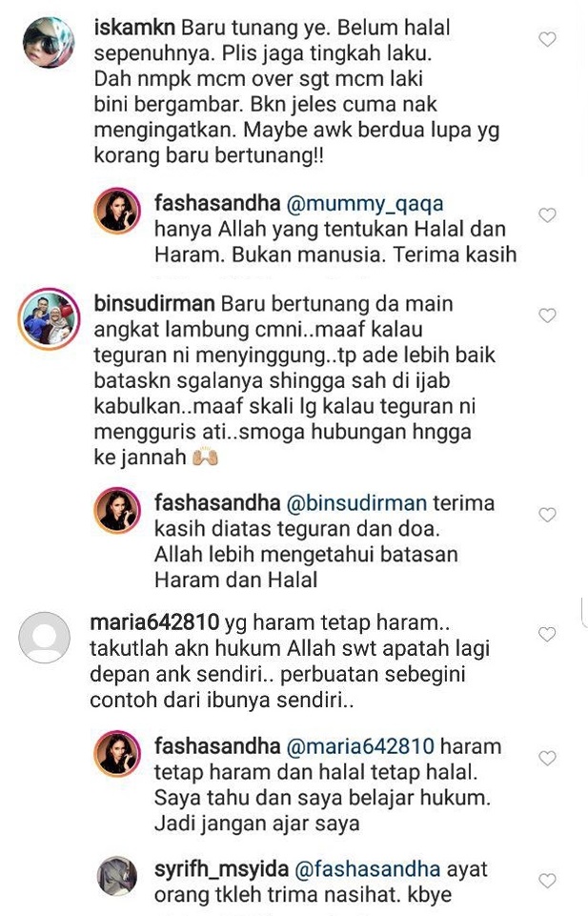This screenshot has height=916, width=588.
Task: Like fashasandha's reply to @maria642810
Action: [547, 759]
